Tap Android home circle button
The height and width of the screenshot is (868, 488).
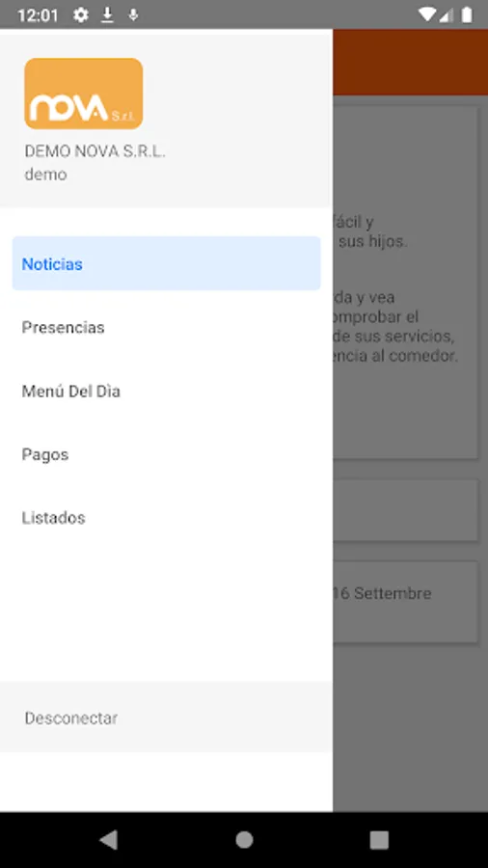[244, 840]
